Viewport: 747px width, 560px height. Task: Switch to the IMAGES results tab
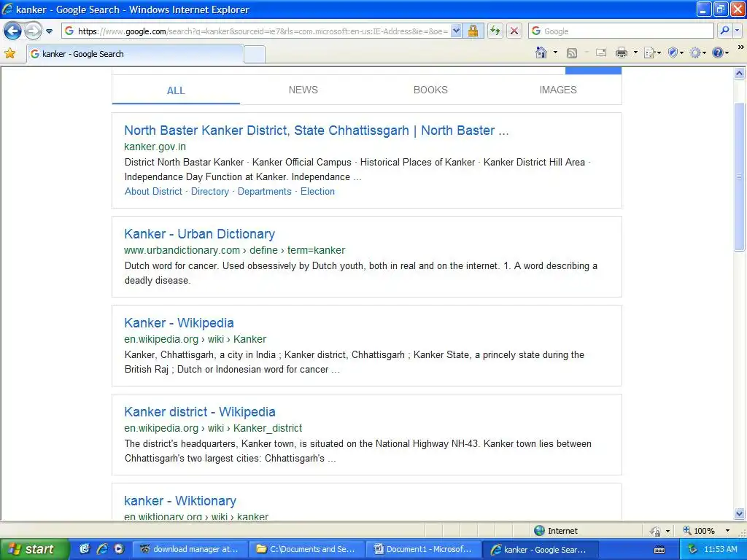coord(558,90)
